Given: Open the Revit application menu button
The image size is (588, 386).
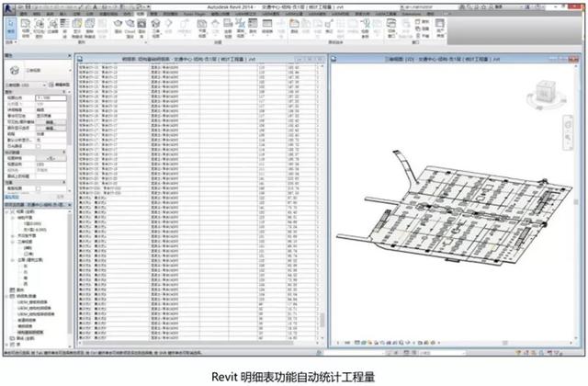Looking at the screenshot, I should click(x=9, y=8).
